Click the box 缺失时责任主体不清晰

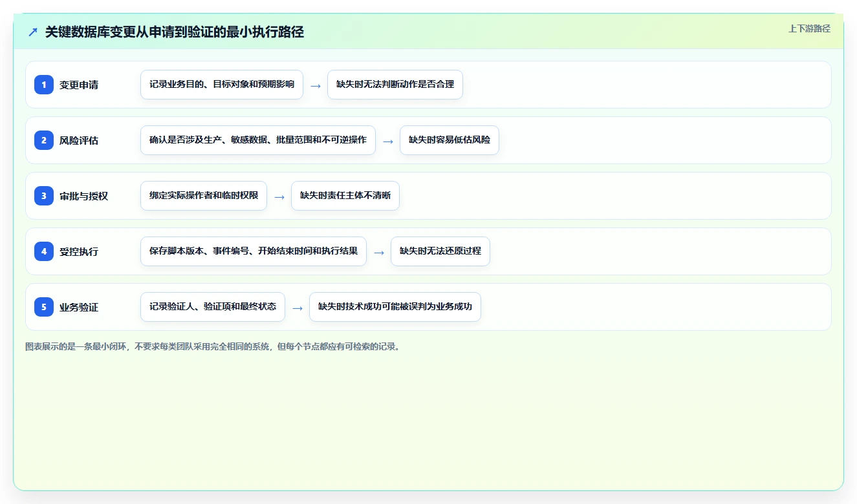point(345,196)
